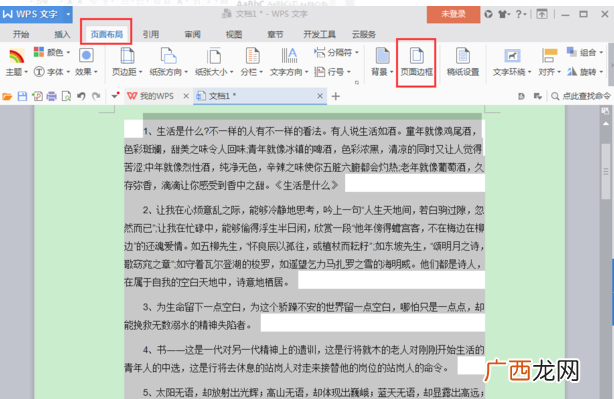614x399 pixels.
Task: Open the 文字环绕 text wrap options
Action: pos(512,62)
